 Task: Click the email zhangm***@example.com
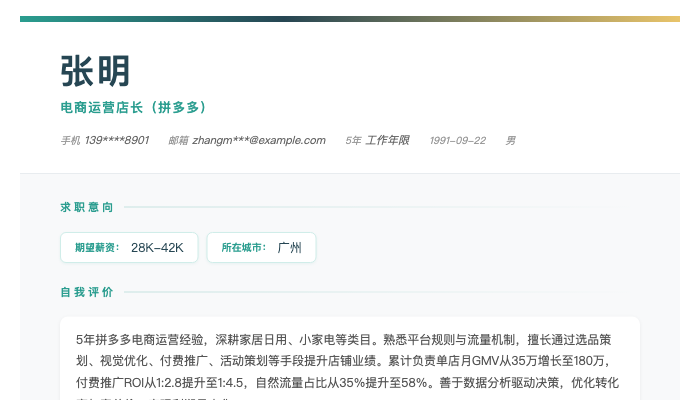tap(259, 140)
